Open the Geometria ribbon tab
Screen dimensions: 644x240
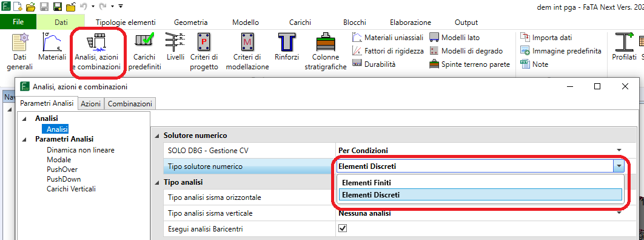190,22
